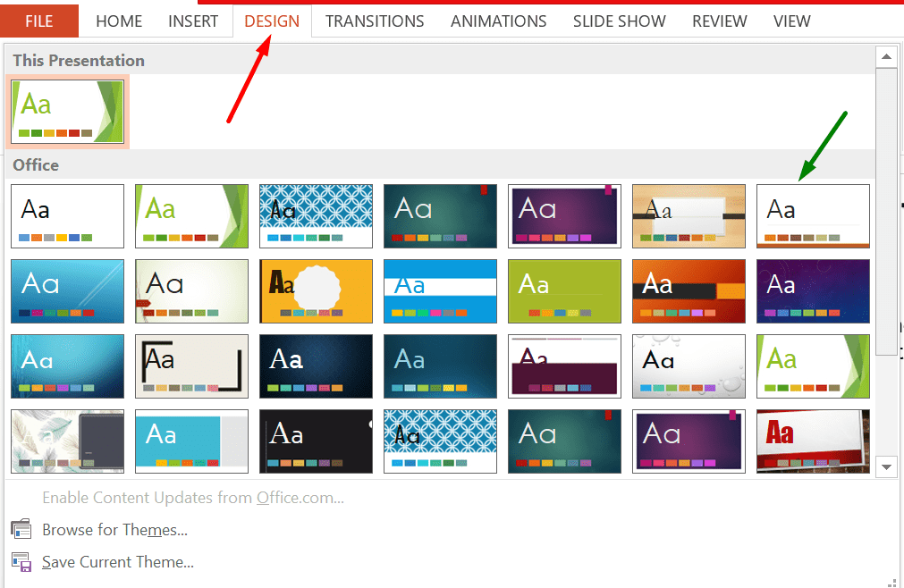Click Save Current Theme...
Image resolution: width=904 pixels, height=588 pixels.
118,561
